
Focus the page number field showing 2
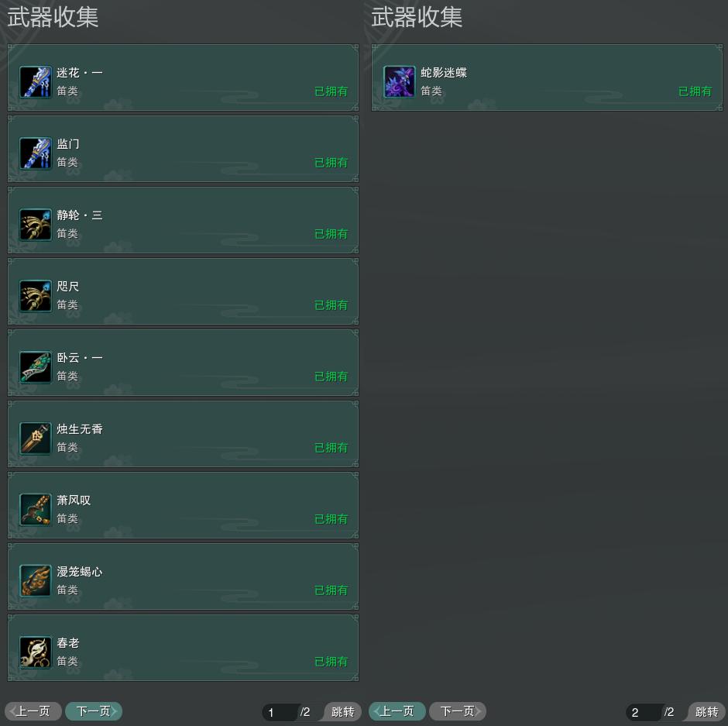[644, 712]
